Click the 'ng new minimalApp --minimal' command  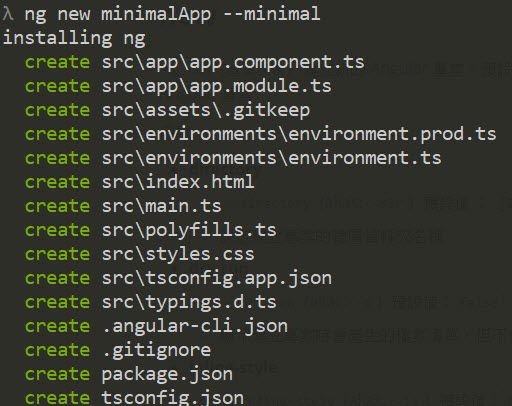[172, 15]
